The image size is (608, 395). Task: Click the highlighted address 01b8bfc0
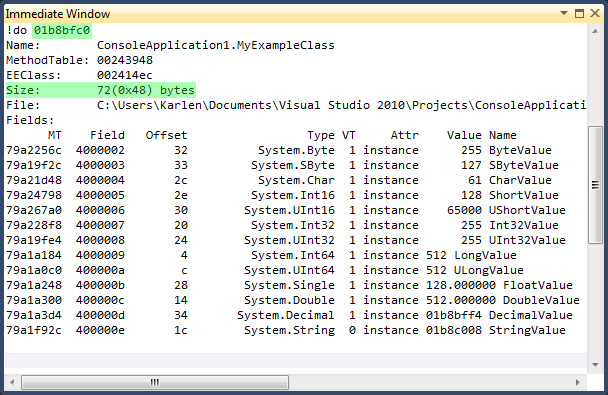pyautogui.click(x=62, y=30)
